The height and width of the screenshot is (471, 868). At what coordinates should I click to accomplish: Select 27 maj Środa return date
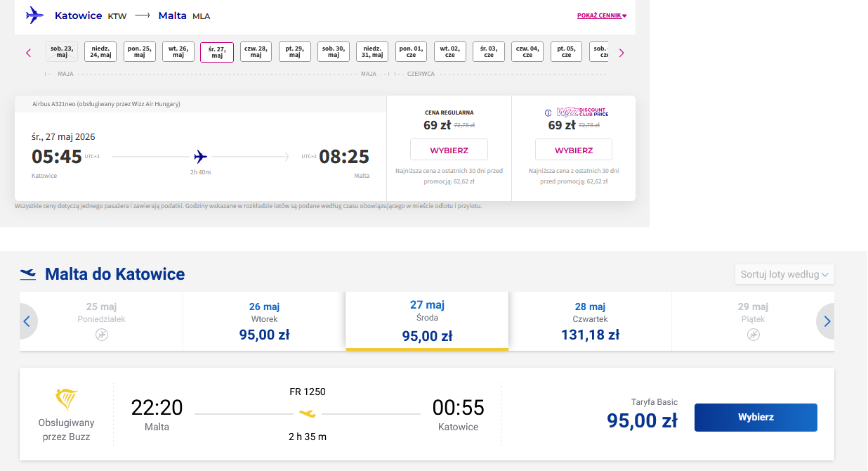click(427, 321)
